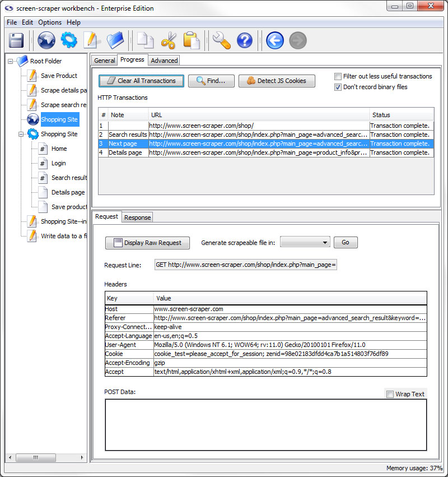The image size is (448, 477).
Task: Click the Find... button
Action: (211, 81)
